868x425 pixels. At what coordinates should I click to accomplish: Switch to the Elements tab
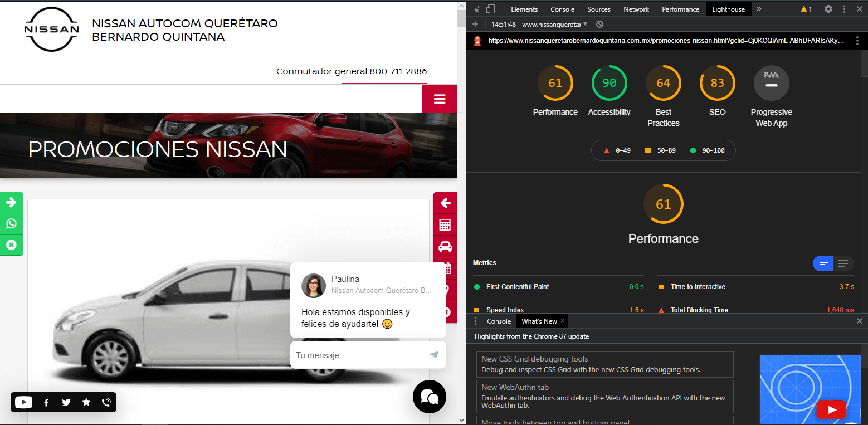(524, 9)
